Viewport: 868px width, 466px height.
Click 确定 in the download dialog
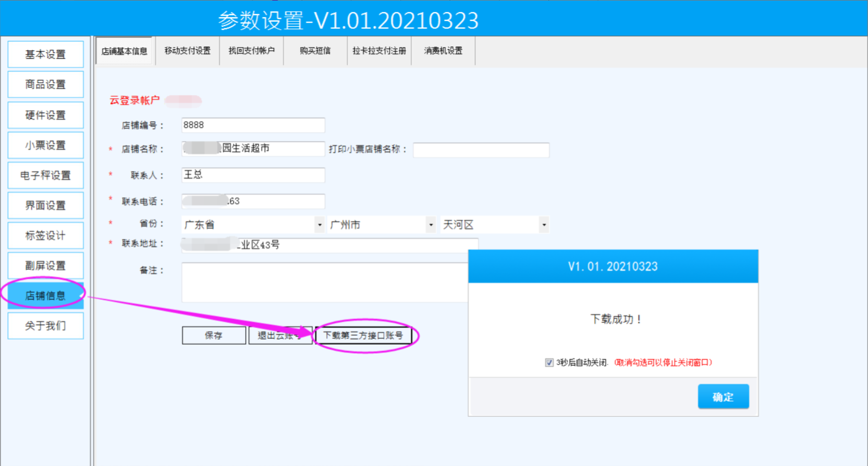(x=723, y=397)
